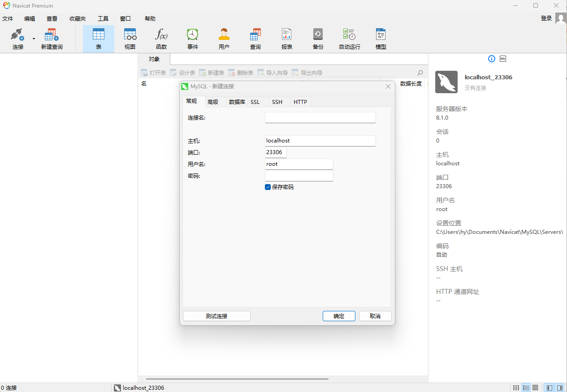Show the DDL panel icon
567x392 pixels.
click(x=503, y=59)
